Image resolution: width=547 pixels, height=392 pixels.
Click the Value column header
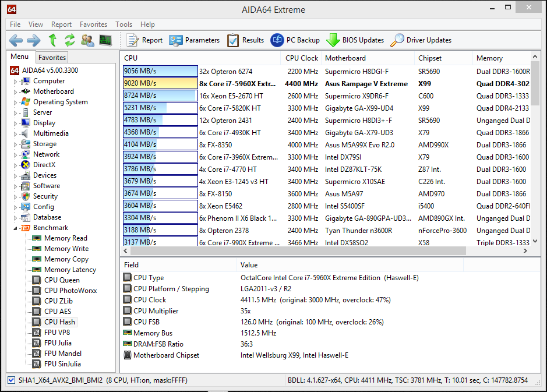coord(350,265)
